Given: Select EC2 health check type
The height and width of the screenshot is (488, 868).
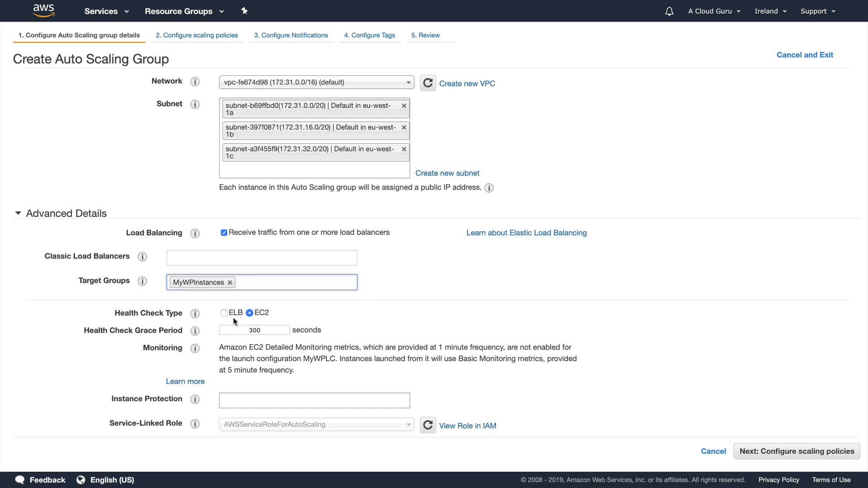Looking at the screenshot, I should 250,313.
